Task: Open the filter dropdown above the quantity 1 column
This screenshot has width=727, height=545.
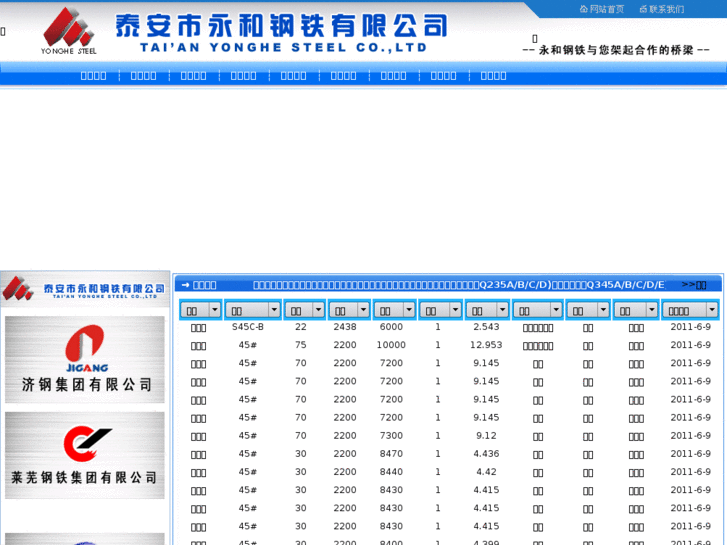Action: click(x=440, y=310)
